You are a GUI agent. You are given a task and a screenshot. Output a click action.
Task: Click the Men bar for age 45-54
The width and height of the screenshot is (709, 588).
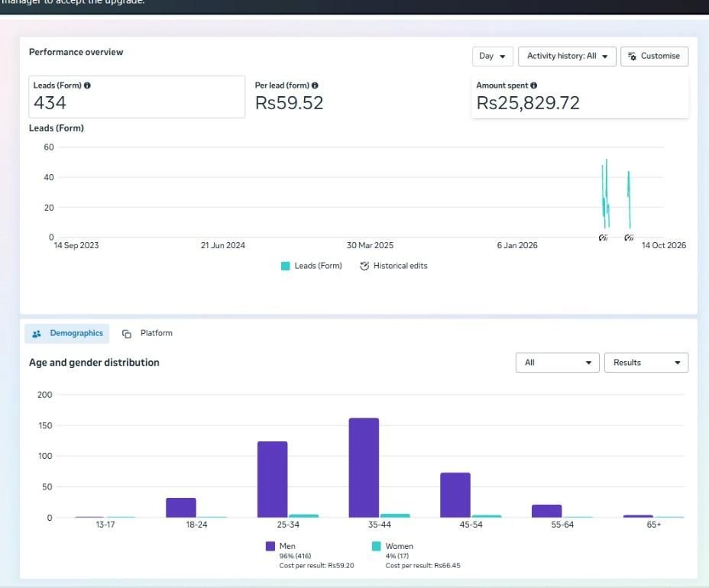(455, 496)
